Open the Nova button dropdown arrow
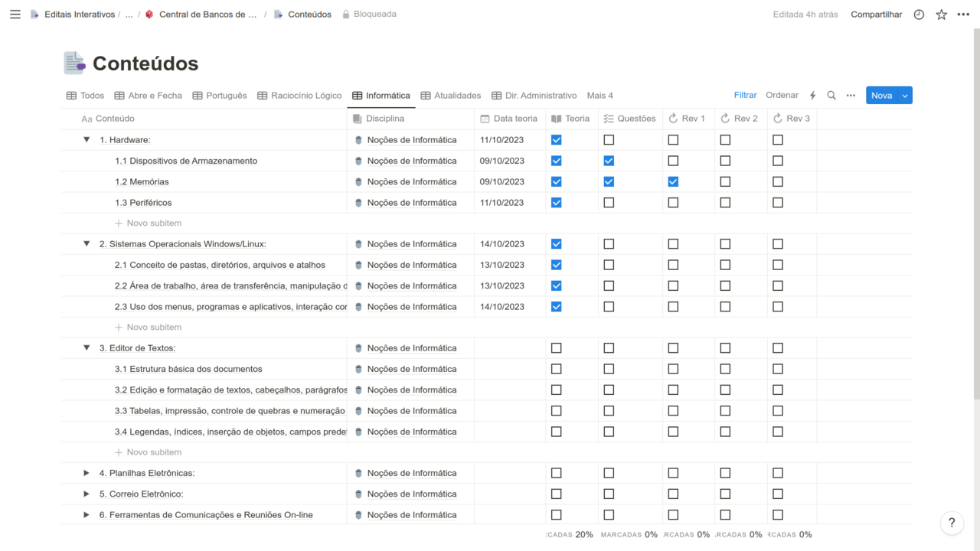Screen dimensions: 980x551 pyautogui.click(x=905, y=96)
